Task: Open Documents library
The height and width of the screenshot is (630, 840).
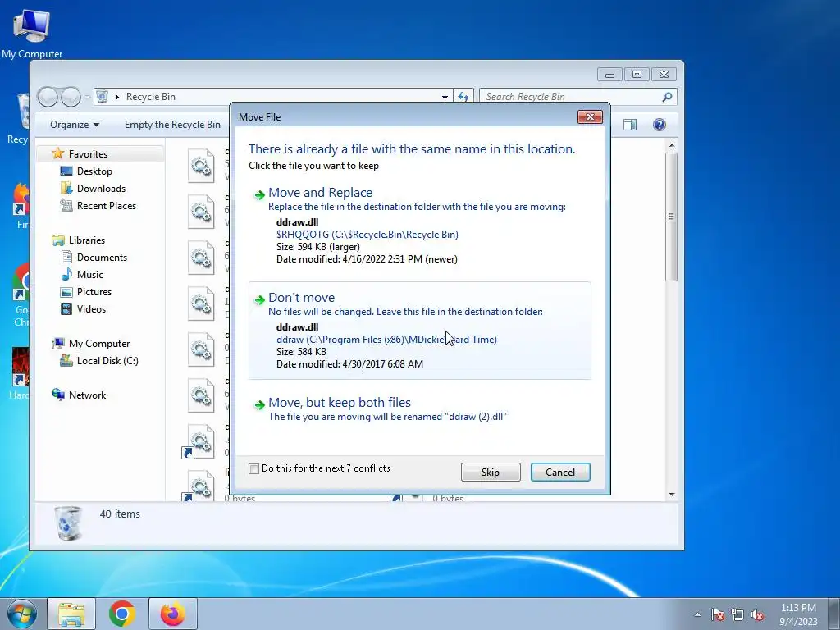Action: 102,257
